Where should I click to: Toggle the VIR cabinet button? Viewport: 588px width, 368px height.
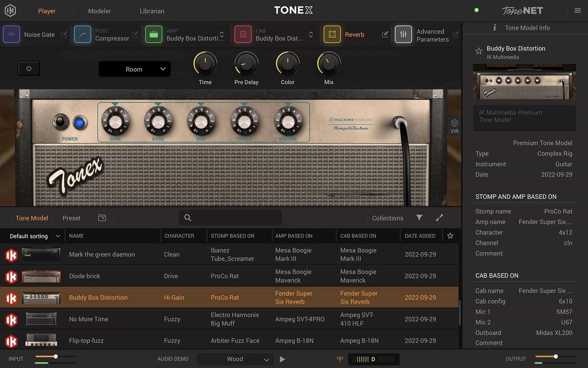(454, 126)
